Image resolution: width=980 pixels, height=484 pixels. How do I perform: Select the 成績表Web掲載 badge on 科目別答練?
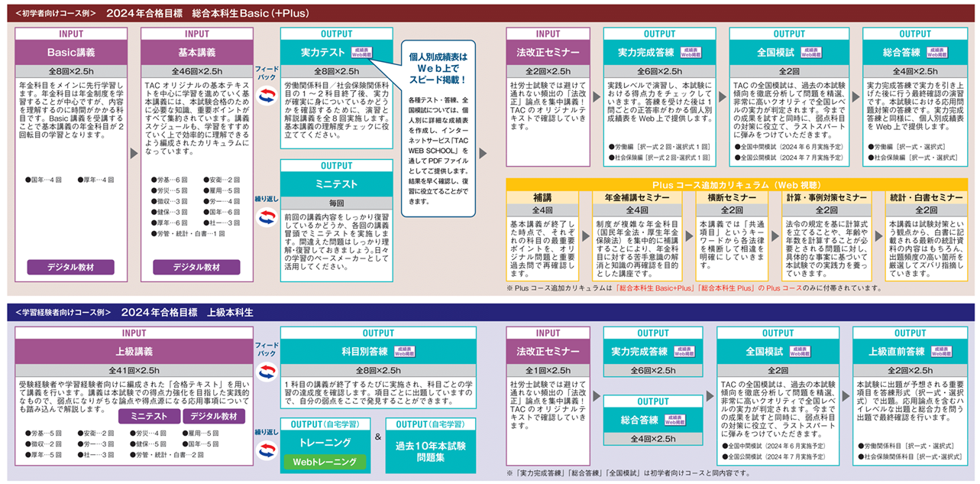point(404,352)
